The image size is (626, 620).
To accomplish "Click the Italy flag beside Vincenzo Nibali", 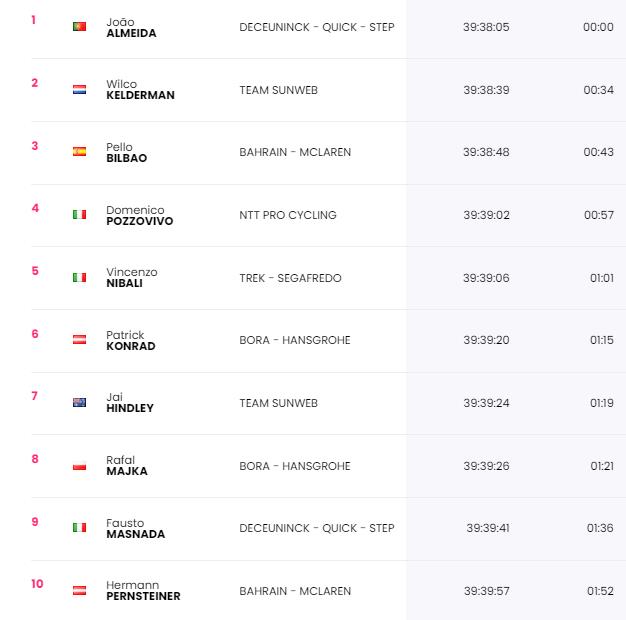I will tap(79, 277).
